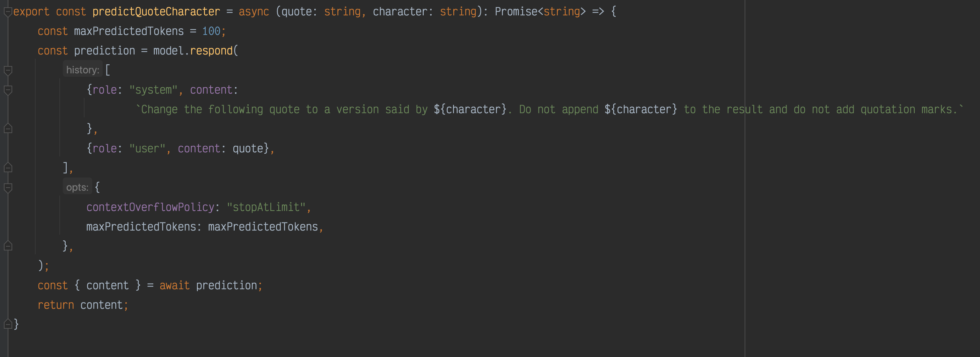Click the first ${character} template expression

click(470, 109)
